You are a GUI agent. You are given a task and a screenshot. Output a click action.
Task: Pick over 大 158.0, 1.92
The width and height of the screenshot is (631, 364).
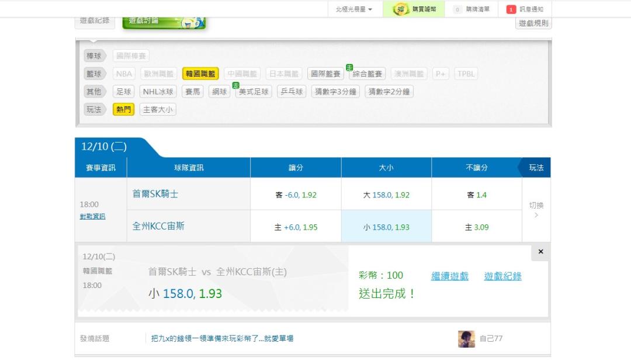click(x=386, y=195)
